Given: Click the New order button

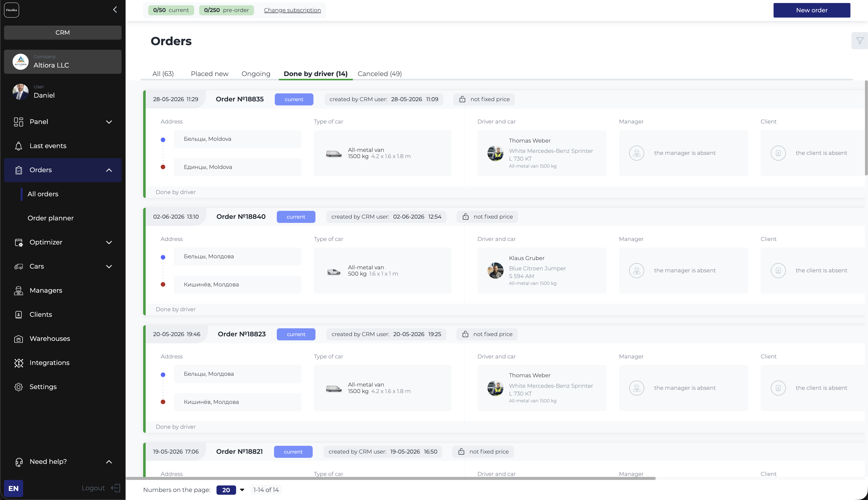Looking at the screenshot, I should coord(812,10).
